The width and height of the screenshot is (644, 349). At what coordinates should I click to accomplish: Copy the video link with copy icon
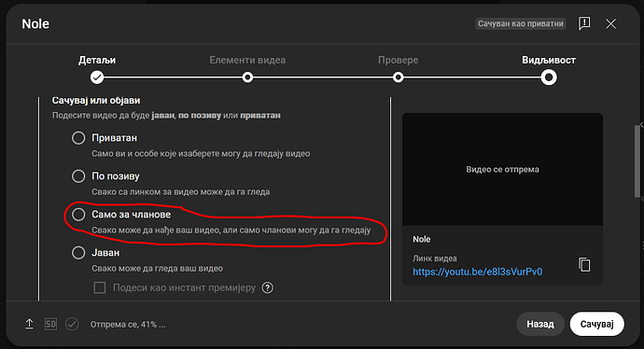tap(584, 265)
